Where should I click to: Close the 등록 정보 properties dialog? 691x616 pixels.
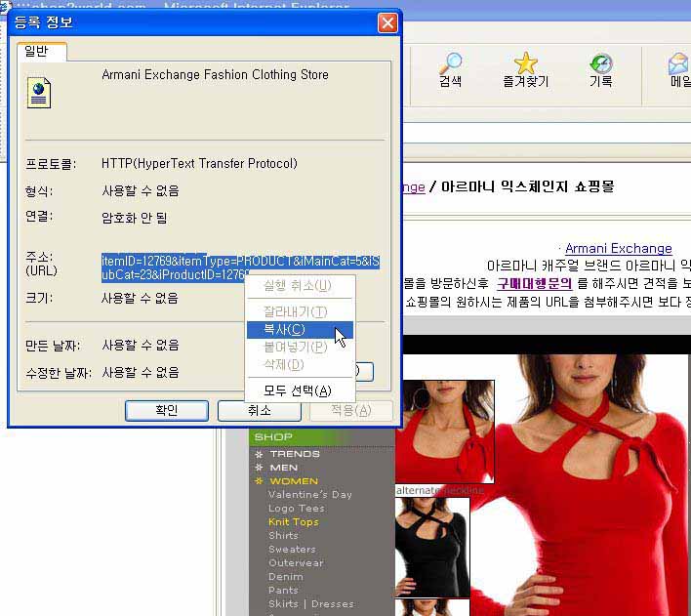(387, 22)
